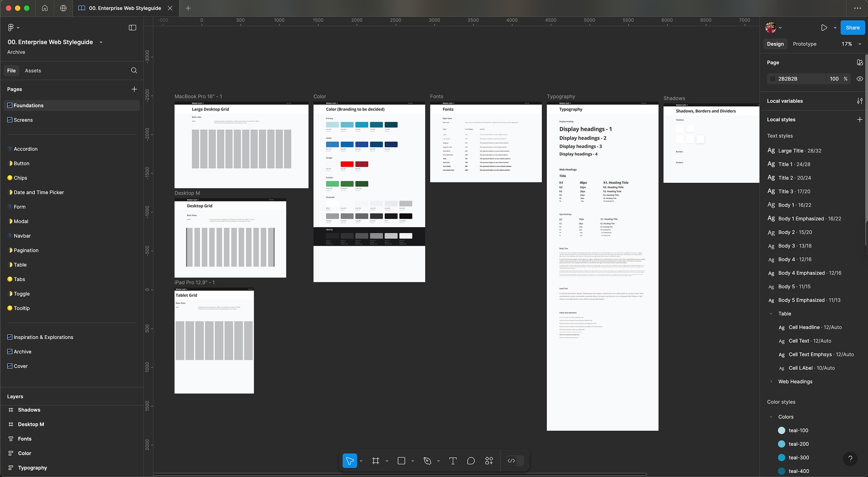Open a new tab with plus icon

coord(188,8)
